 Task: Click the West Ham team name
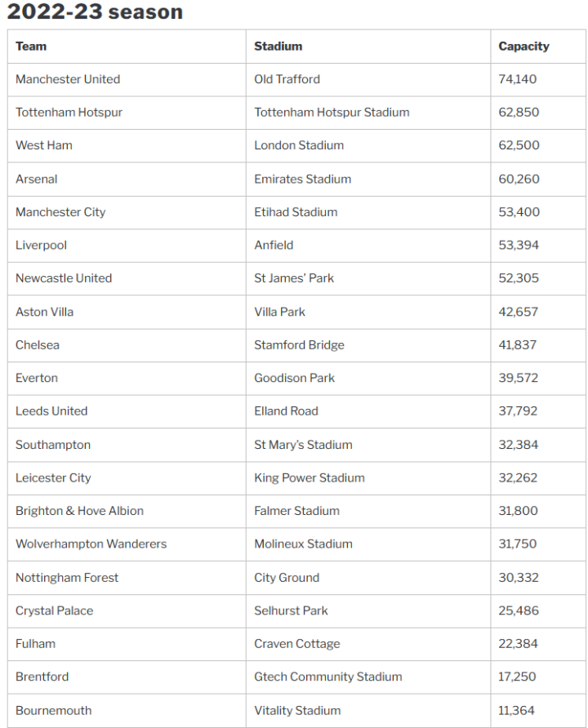point(44,145)
